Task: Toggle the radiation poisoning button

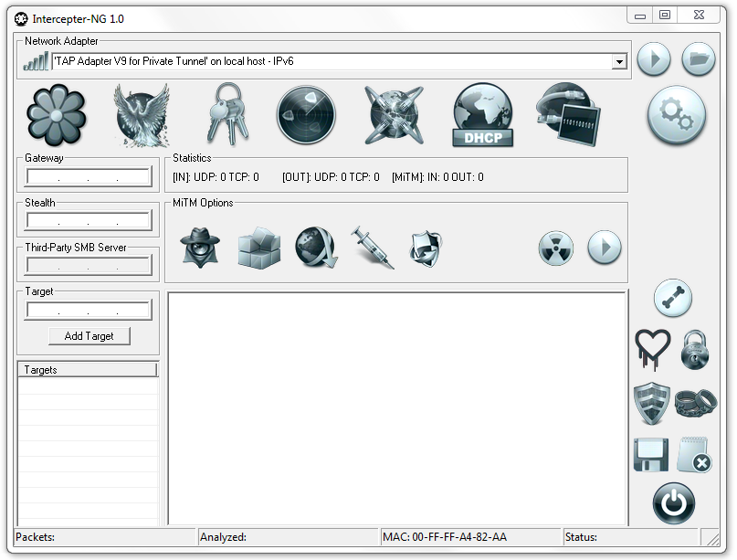Action: click(x=555, y=248)
